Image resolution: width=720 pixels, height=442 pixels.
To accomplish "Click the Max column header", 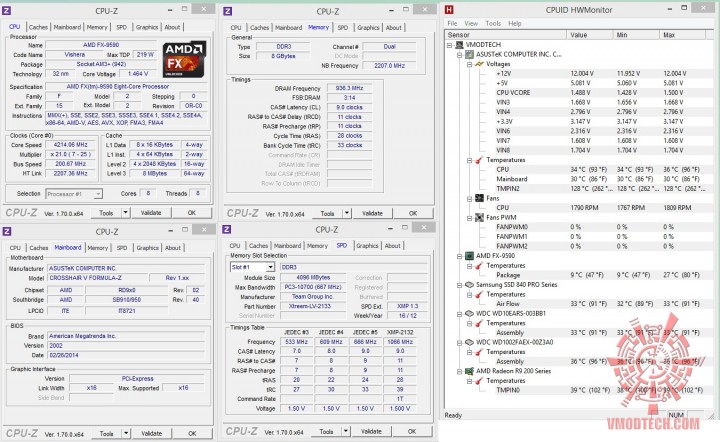I will tap(683, 35).
